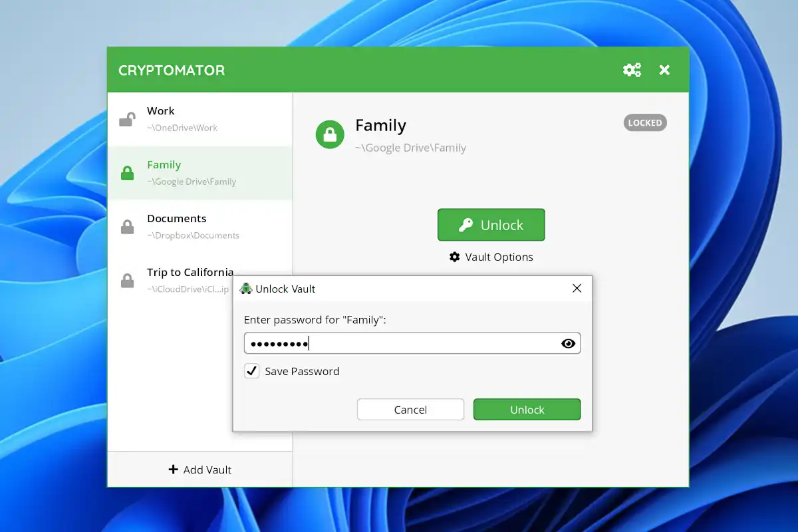Close the Unlock Vault dialog window
This screenshot has height=532, width=798.
point(577,289)
